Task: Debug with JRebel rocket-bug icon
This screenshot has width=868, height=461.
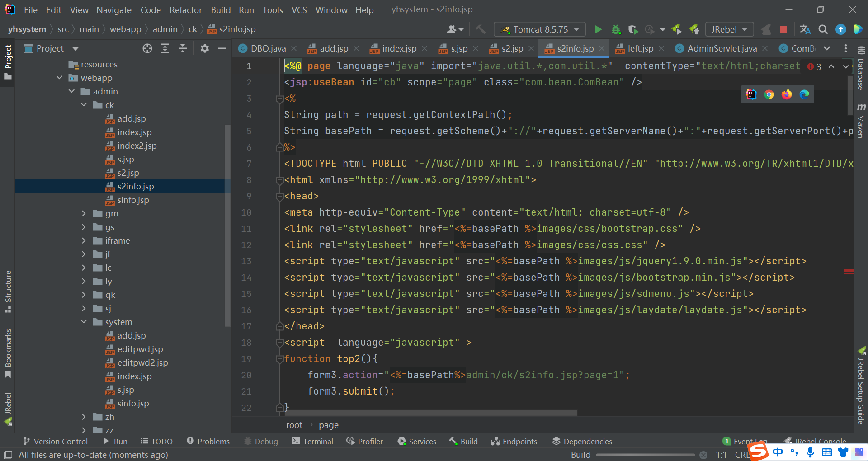Action: pyautogui.click(x=694, y=29)
